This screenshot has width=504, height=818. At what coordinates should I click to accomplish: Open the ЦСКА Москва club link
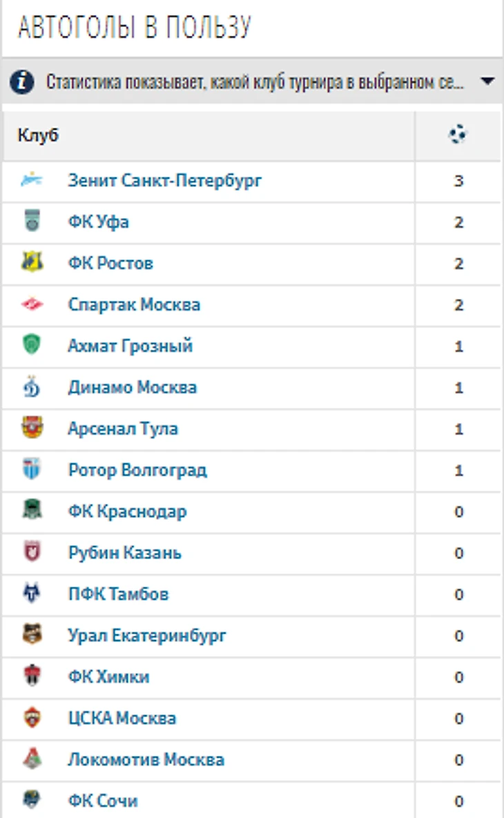(x=122, y=718)
